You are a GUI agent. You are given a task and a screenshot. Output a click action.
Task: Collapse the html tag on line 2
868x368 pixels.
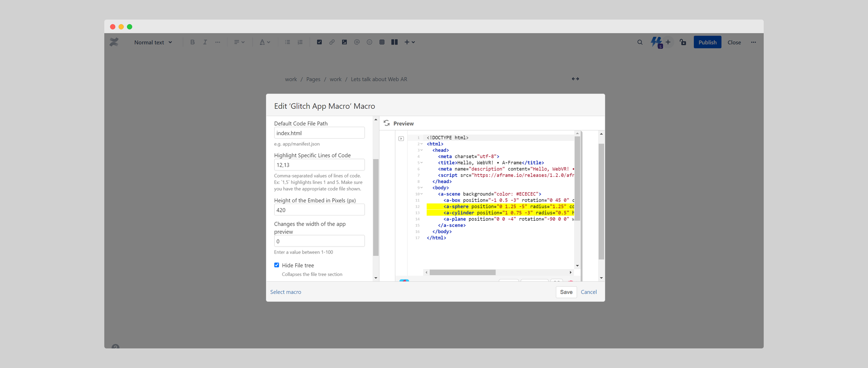[x=422, y=144]
